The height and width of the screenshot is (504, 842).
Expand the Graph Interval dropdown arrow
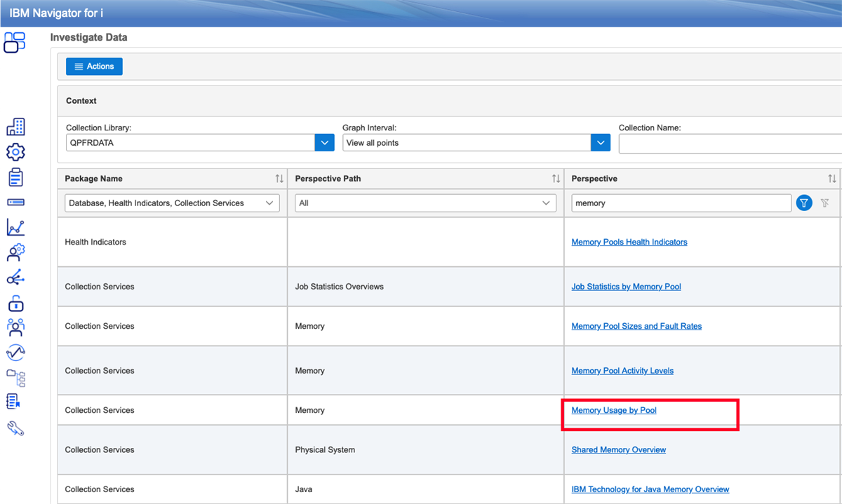point(601,142)
